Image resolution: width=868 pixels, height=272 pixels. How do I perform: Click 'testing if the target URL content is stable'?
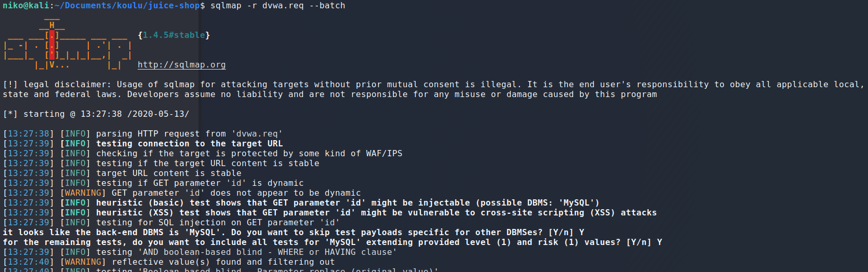pos(207,164)
